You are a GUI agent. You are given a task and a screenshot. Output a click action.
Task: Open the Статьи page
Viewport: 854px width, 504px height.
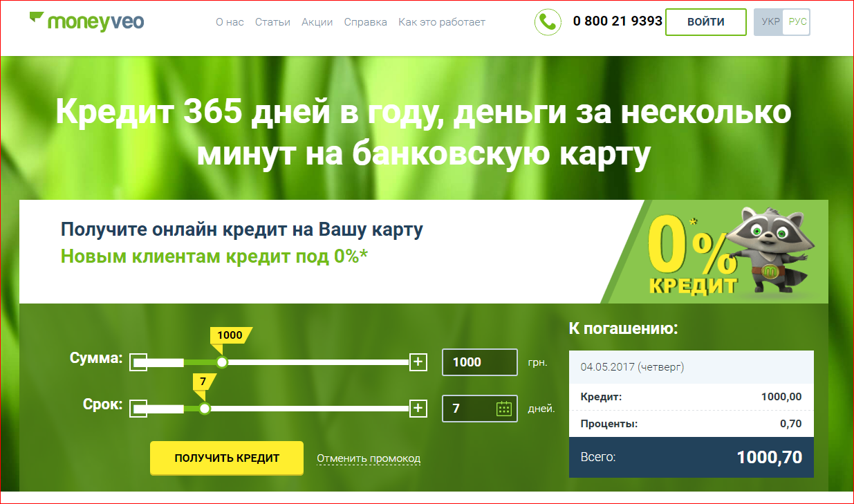[272, 22]
